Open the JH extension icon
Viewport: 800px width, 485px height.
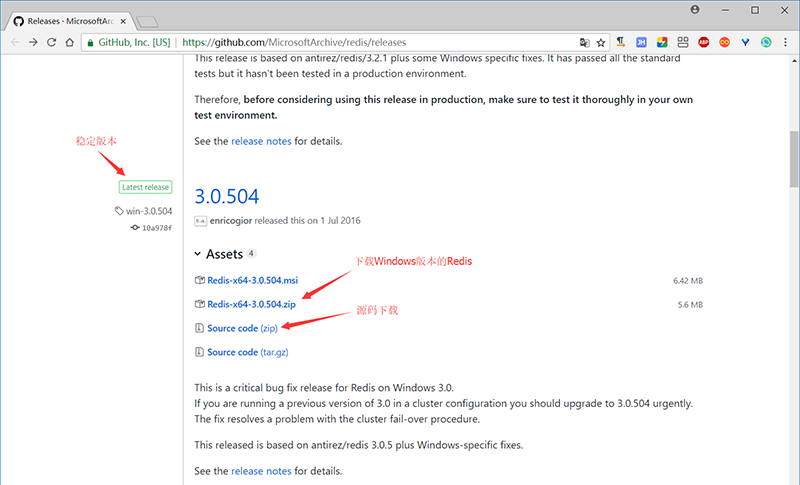(641, 42)
